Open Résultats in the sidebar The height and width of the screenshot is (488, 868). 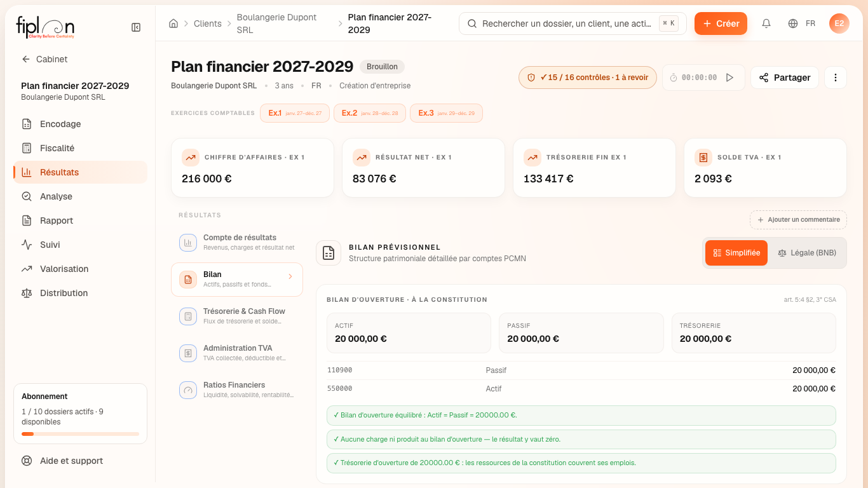point(81,172)
